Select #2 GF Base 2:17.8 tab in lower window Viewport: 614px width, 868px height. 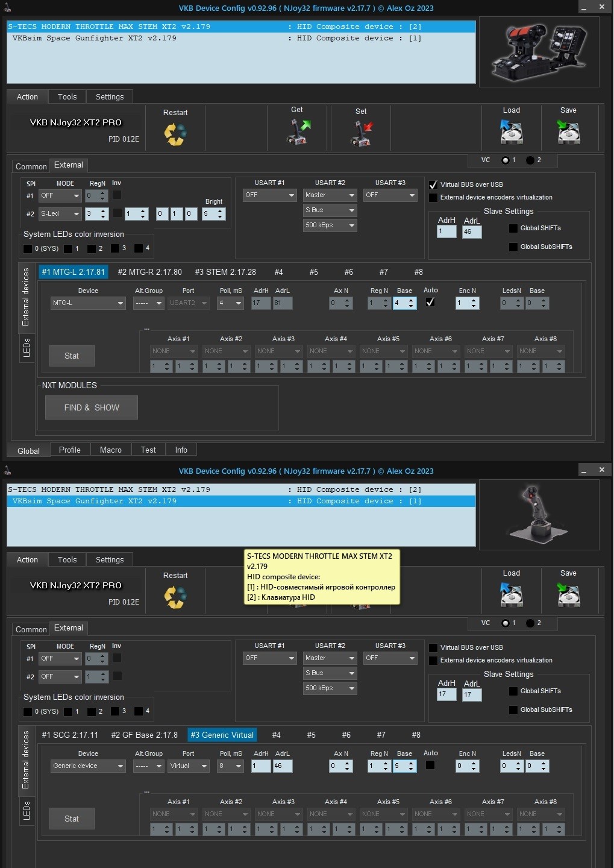(145, 735)
